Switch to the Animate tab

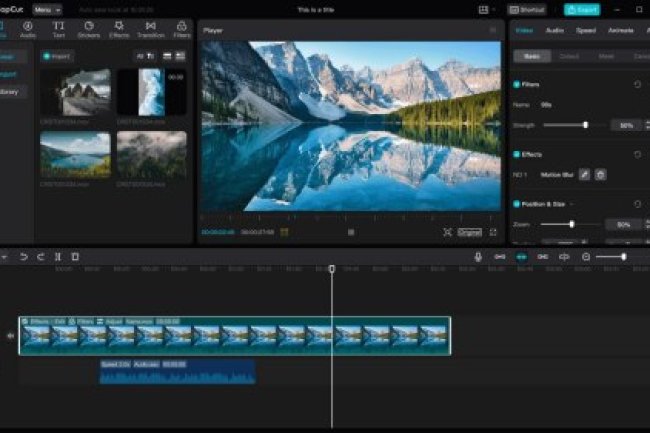click(x=620, y=31)
